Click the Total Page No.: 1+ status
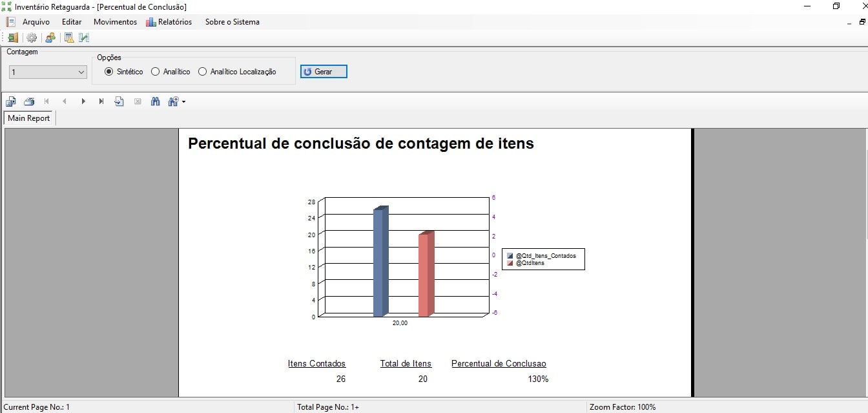This screenshot has height=413, width=868. tap(328, 407)
